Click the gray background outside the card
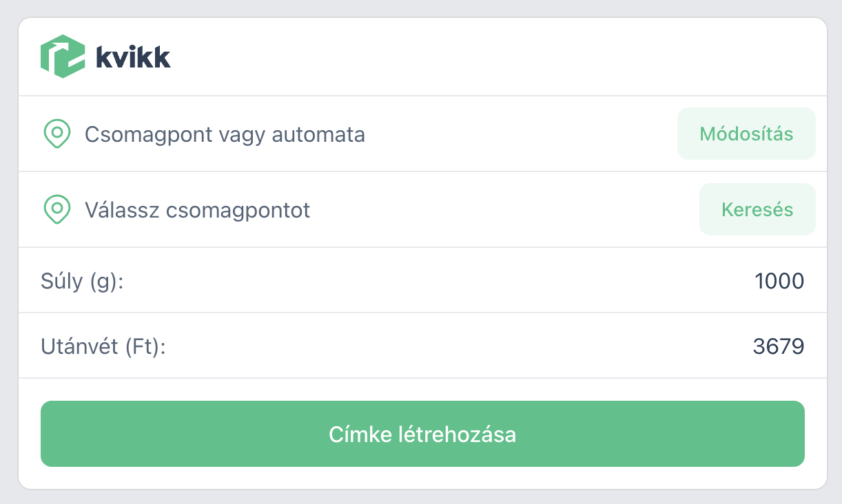842x504 pixels. 834,275
